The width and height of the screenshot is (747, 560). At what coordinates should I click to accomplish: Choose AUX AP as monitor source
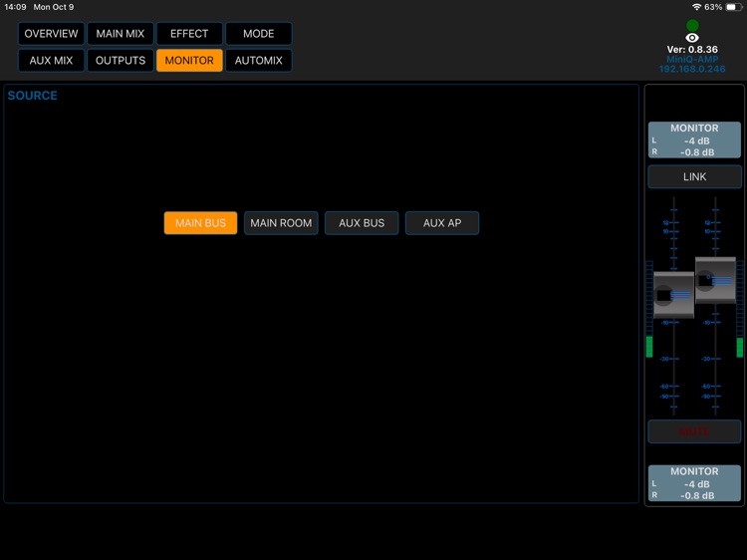click(442, 223)
